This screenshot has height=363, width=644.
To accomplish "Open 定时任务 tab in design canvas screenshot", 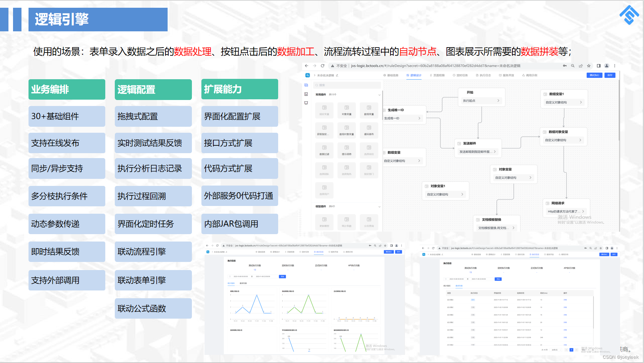I will click(460, 75).
